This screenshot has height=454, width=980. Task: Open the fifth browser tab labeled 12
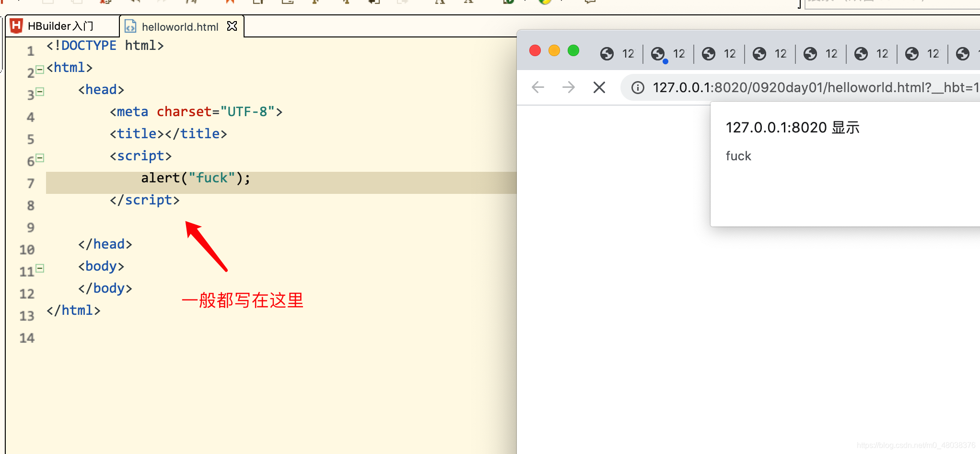(x=821, y=54)
